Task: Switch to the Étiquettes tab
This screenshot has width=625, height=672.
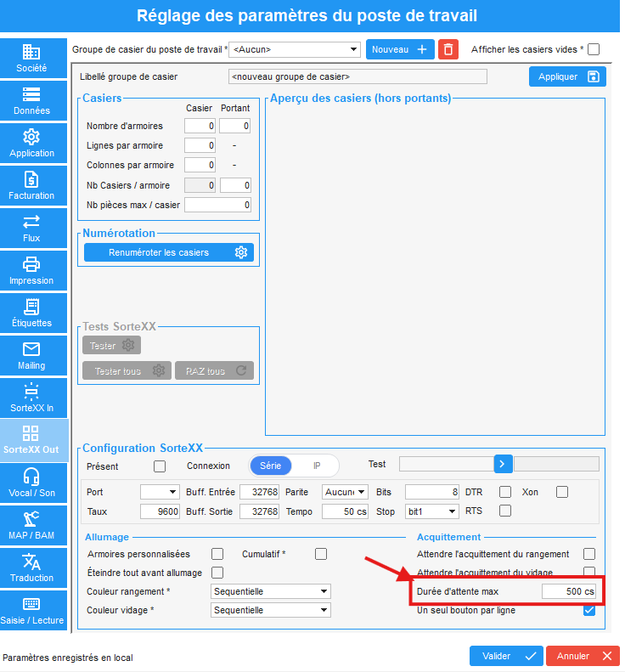Action: pos(31,313)
